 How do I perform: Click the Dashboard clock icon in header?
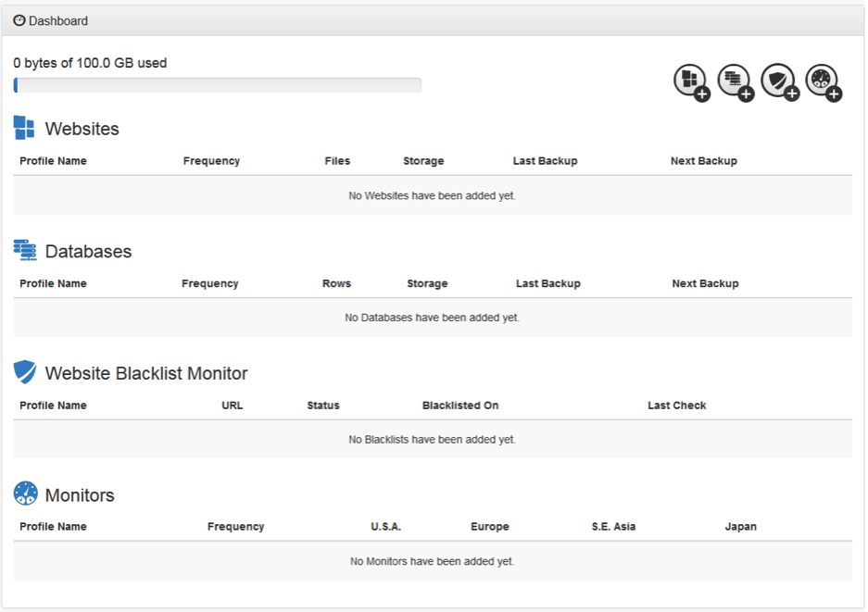(x=19, y=20)
